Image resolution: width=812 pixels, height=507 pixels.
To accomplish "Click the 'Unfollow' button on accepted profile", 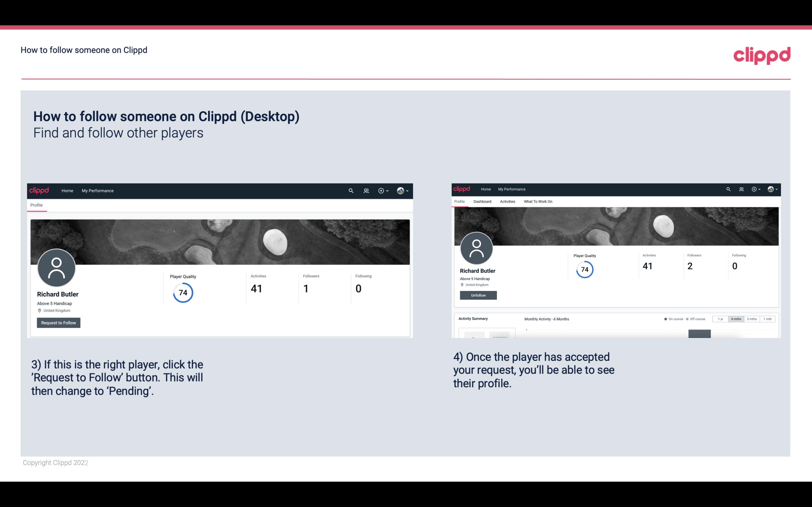I will 477,295.
